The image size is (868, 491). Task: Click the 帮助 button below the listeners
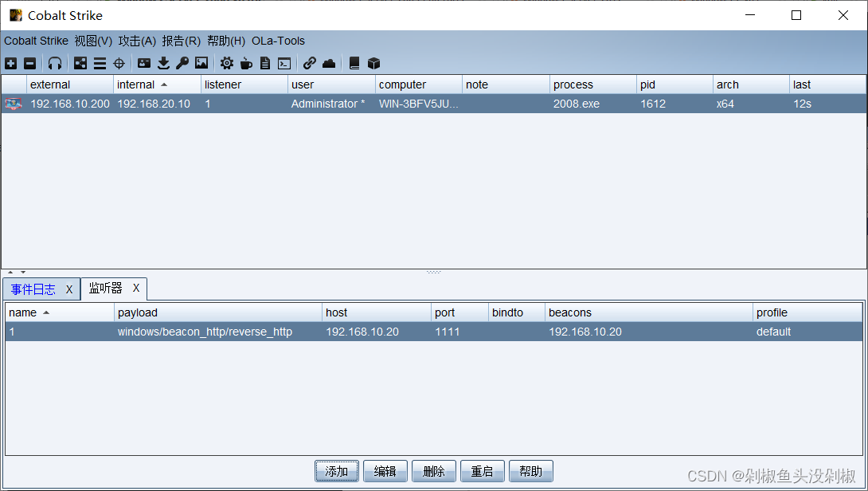click(531, 471)
